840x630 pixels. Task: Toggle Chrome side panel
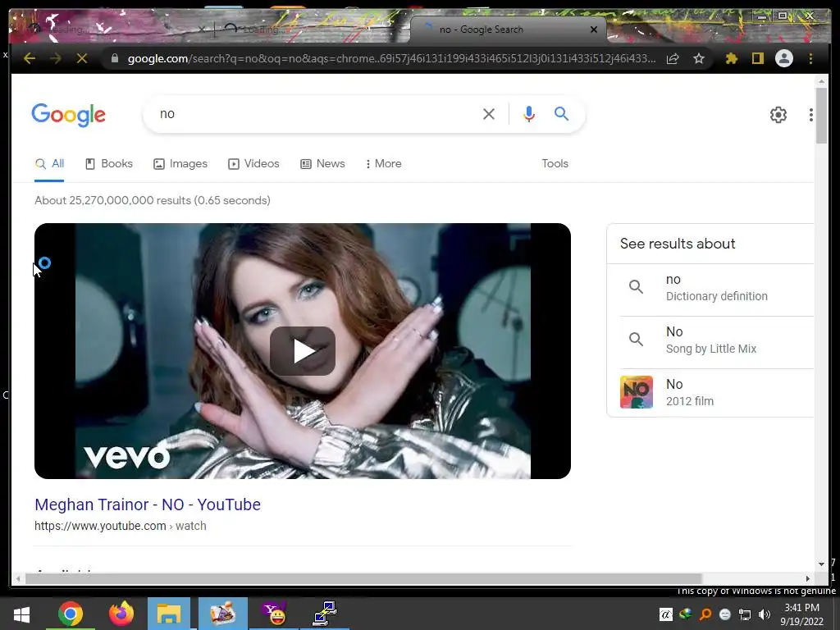click(757, 58)
